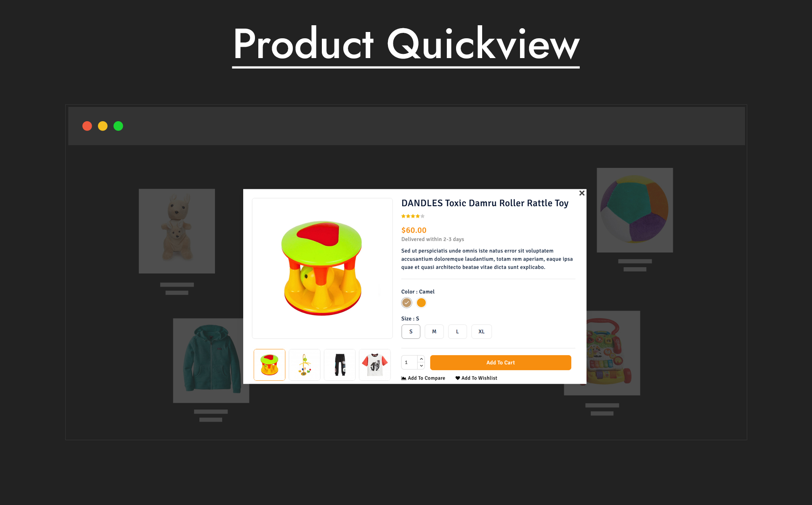This screenshot has width=812, height=505.
Task: Choose size M option
Action: (434, 332)
